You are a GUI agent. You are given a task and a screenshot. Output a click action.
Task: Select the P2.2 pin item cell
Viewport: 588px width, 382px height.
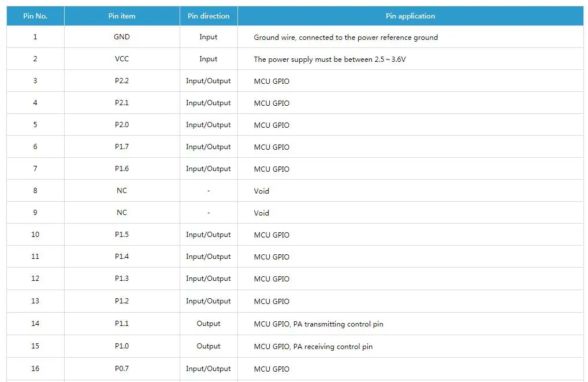tap(122, 81)
